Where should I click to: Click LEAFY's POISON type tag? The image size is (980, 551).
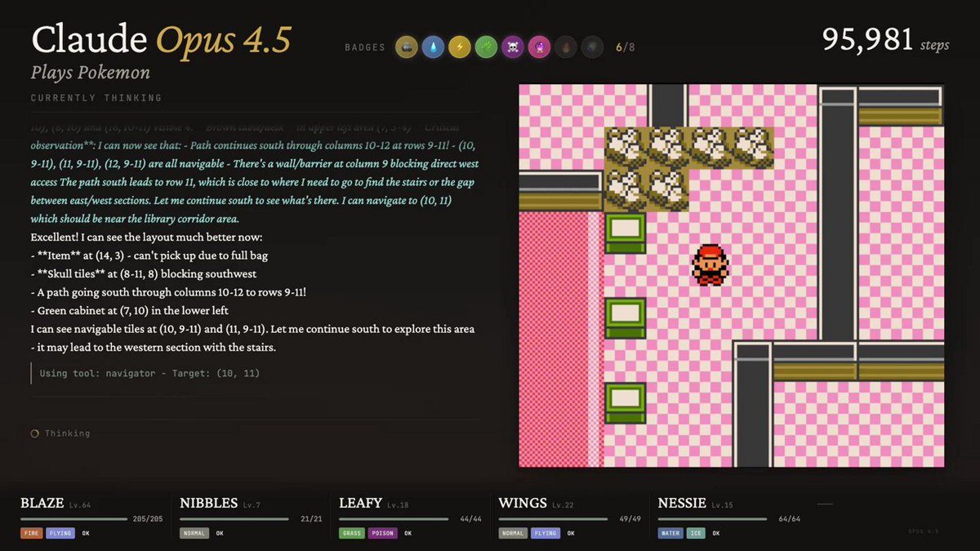382,533
